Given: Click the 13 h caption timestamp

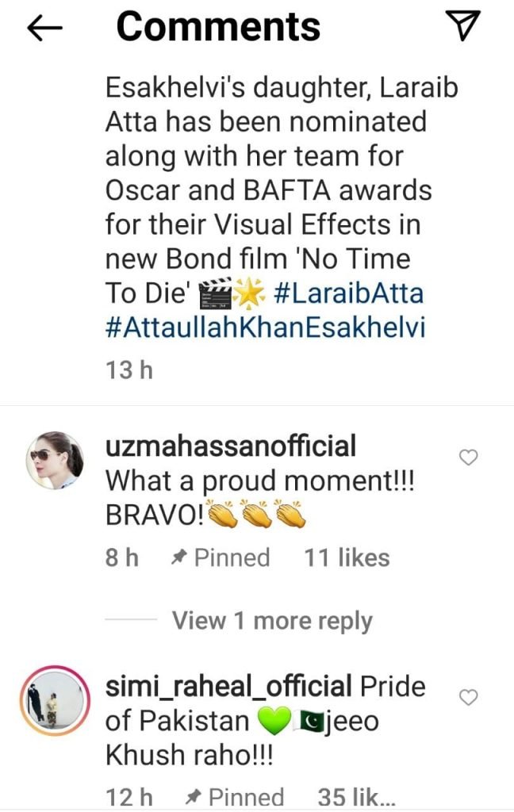Looking at the screenshot, I should click(x=128, y=370).
